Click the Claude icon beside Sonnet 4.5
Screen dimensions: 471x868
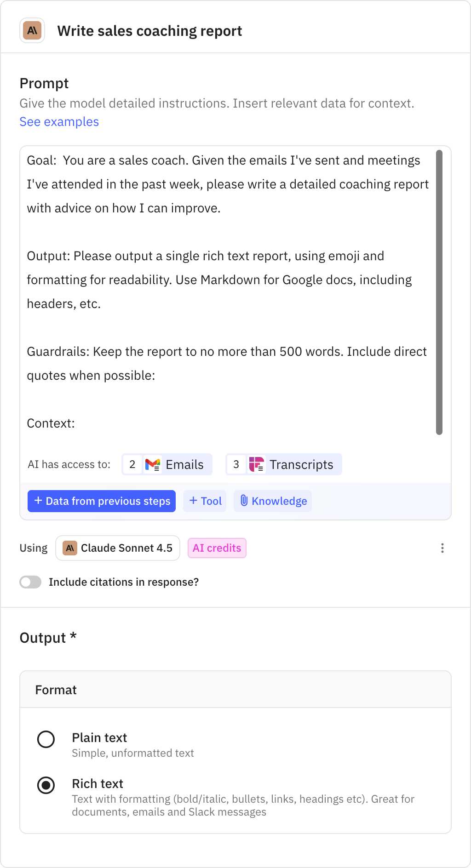[x=70, y=548]
